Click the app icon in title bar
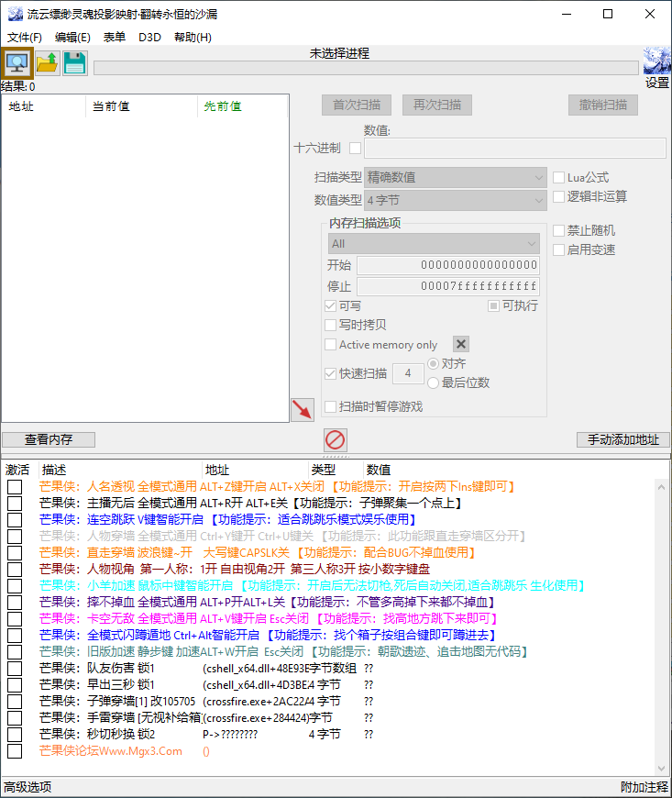Screen dimensions: 672x798 (16, 14)
